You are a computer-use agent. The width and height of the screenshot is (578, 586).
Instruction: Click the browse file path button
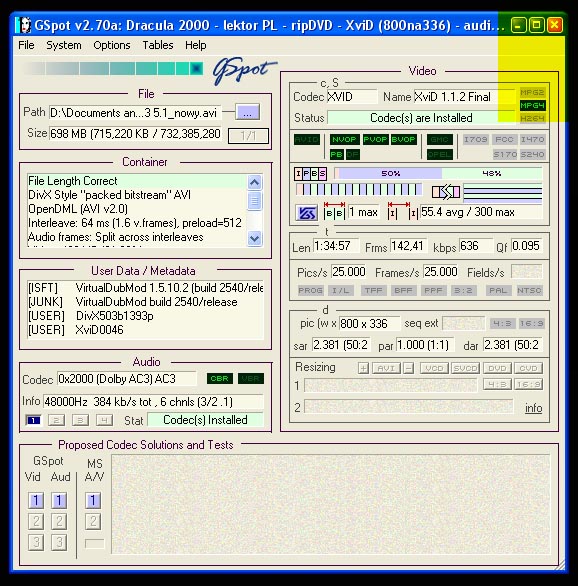click(247, 112)
